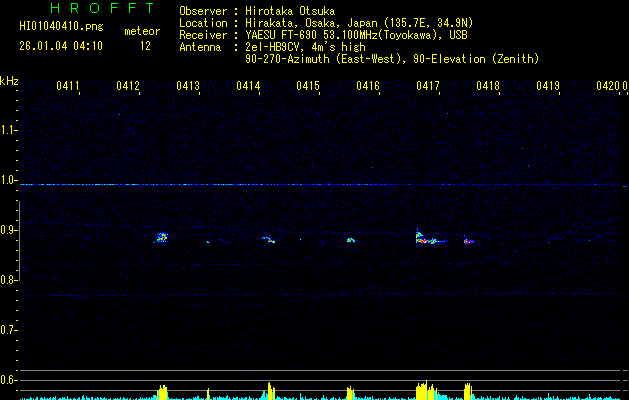629x400 pixels.
Task: Click the 0415 time marker
Action: tap(308, 87)
